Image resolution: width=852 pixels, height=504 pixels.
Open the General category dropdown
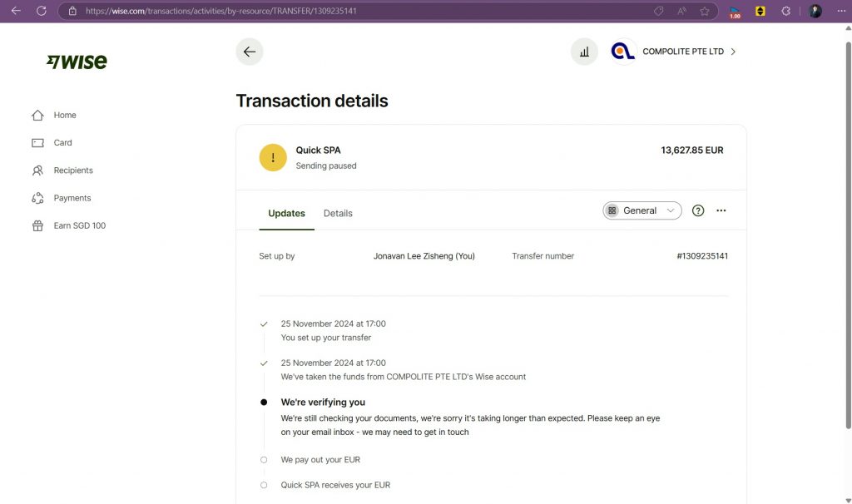[642, 210]
